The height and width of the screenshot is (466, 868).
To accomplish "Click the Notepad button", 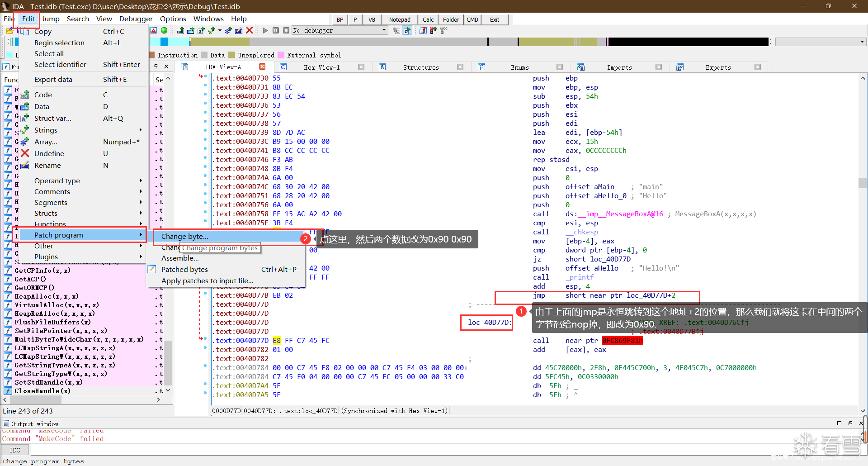I will coord(400,19).
